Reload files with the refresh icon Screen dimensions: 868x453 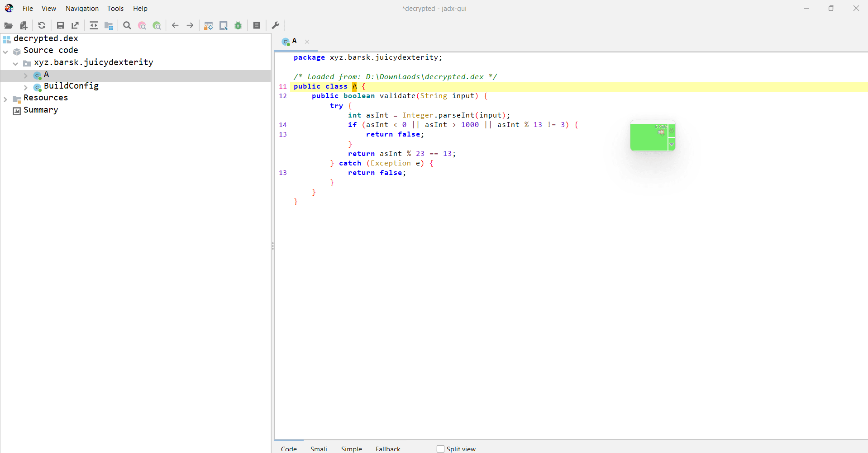42,26
